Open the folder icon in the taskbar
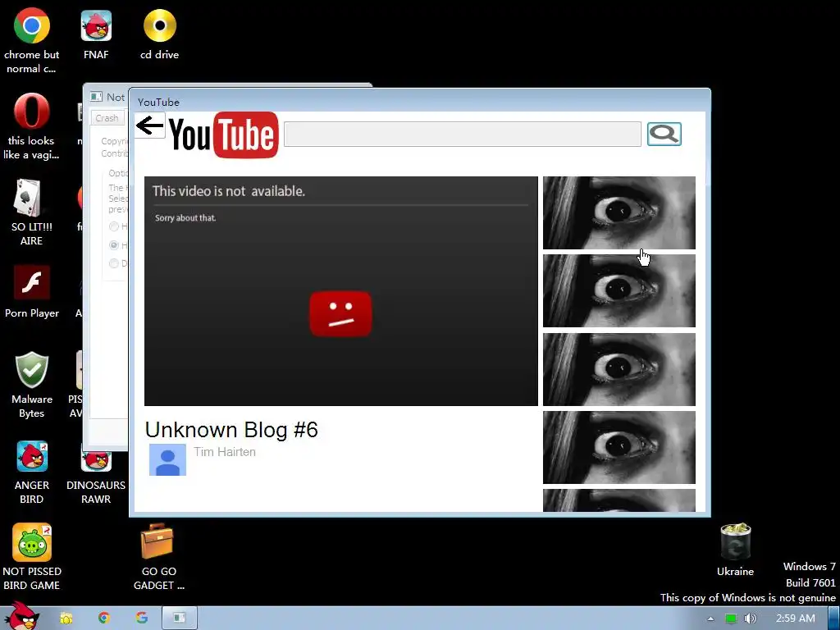Viewport: 840px width, 630px height. point(66,619)
